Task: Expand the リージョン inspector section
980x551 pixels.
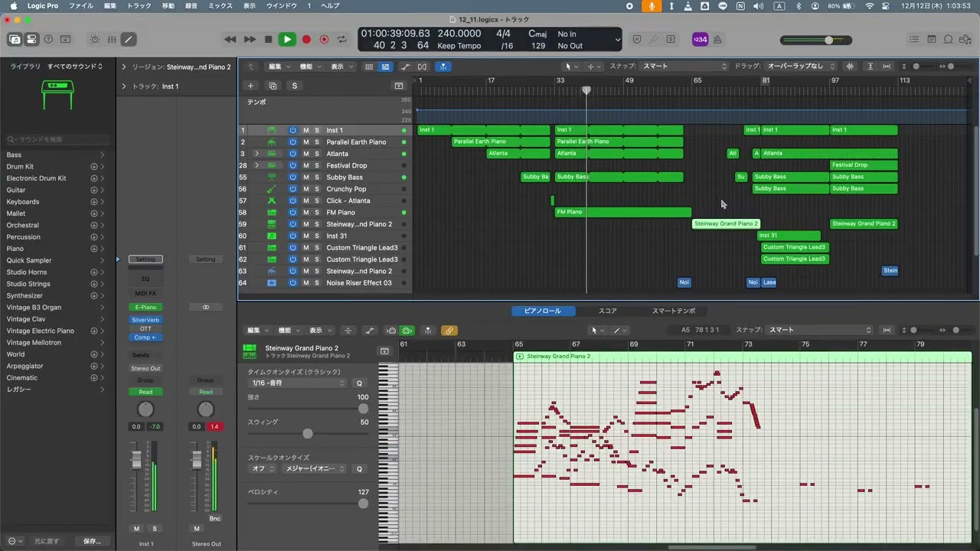Action: point(124,67)
